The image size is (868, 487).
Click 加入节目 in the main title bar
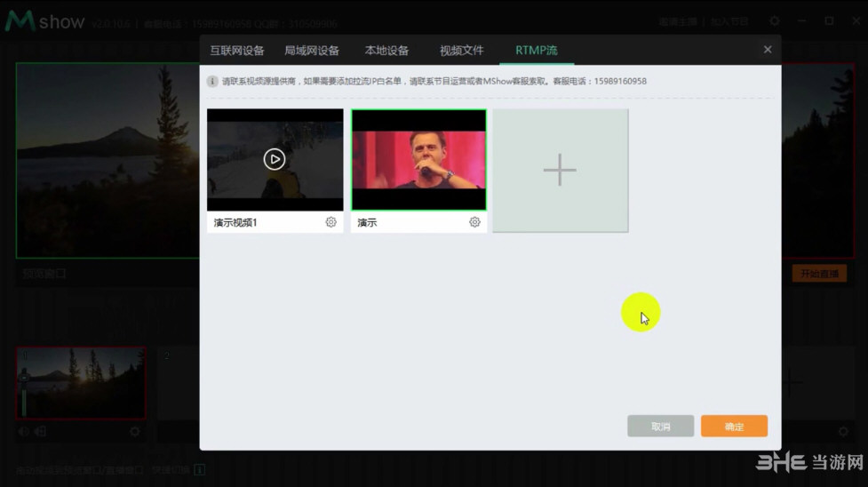(729, 21)
